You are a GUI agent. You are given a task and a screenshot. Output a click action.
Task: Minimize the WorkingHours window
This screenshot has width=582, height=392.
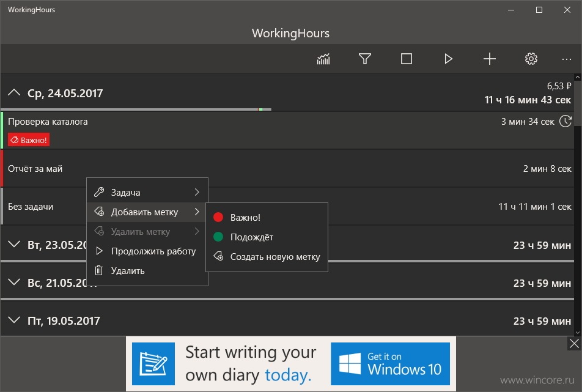tap(511, 10)
